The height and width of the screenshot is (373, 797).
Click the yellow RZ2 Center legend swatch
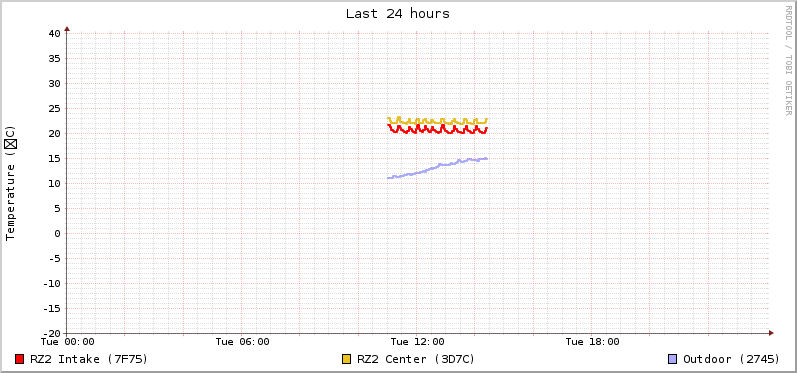coord(347,359)
